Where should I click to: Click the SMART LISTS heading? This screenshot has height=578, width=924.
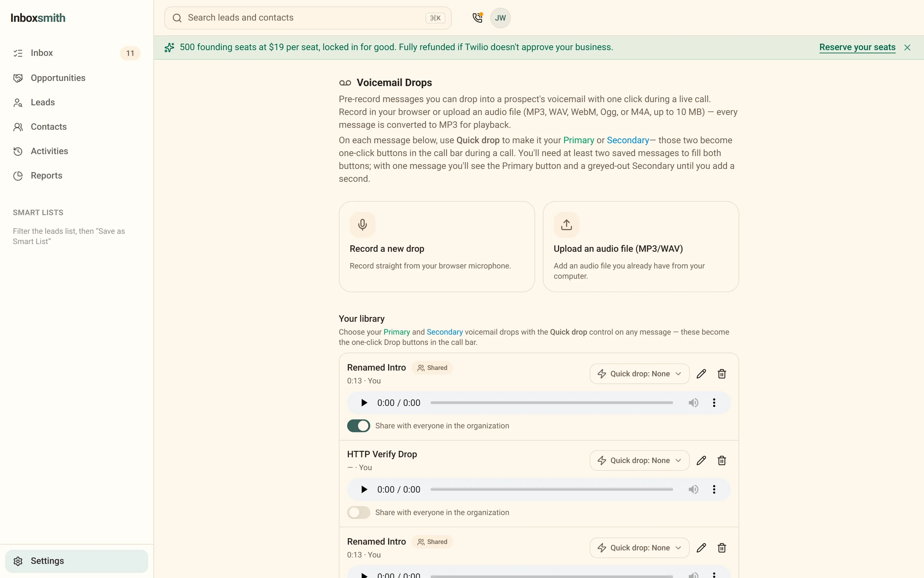(38, 213)
